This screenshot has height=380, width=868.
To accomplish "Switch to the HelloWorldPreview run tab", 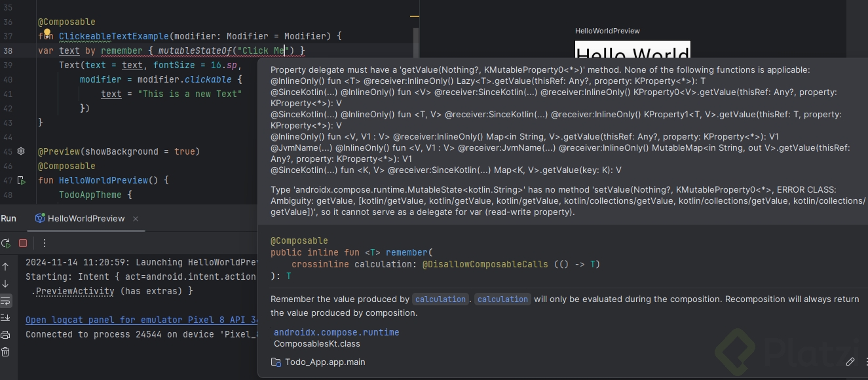I will coord(85,219).
